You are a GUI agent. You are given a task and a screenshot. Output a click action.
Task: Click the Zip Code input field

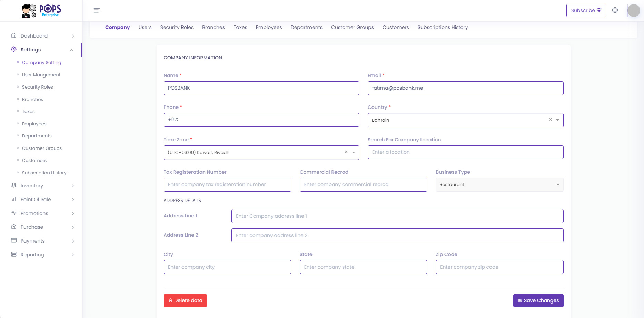pyautogui.click(x=499, y=267)
